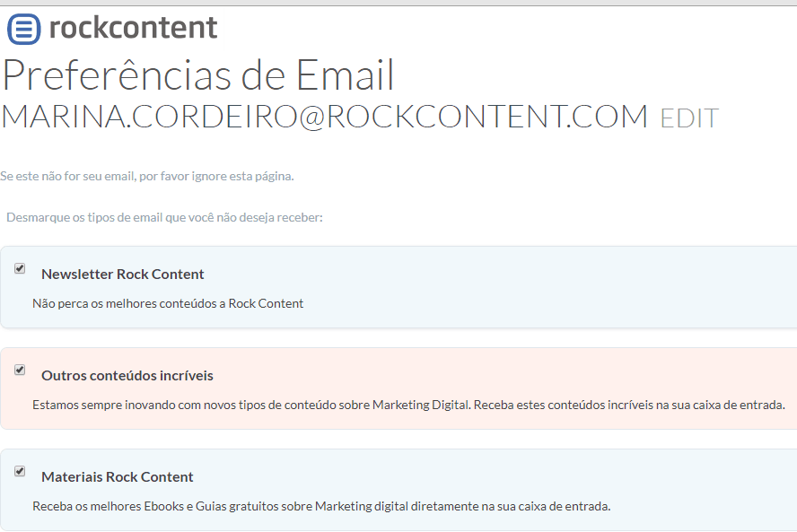Click the Newsletter Rock Content label
The height and width of the screenshot is (532, 797).
pos(122,274)
